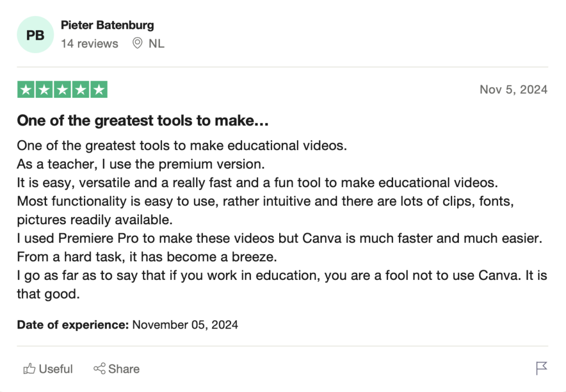566x392 pixels.
Task: Click the second green rating star
Action: pos(44,89)
